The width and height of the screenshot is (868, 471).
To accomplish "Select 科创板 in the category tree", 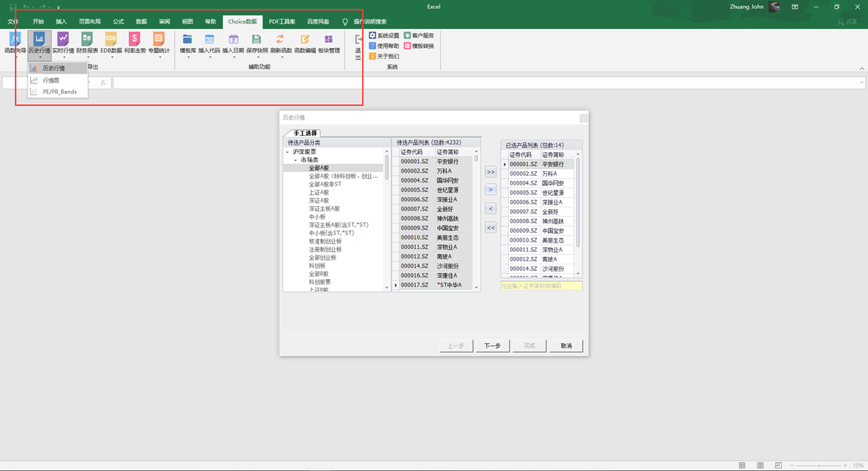I will 317,266.
